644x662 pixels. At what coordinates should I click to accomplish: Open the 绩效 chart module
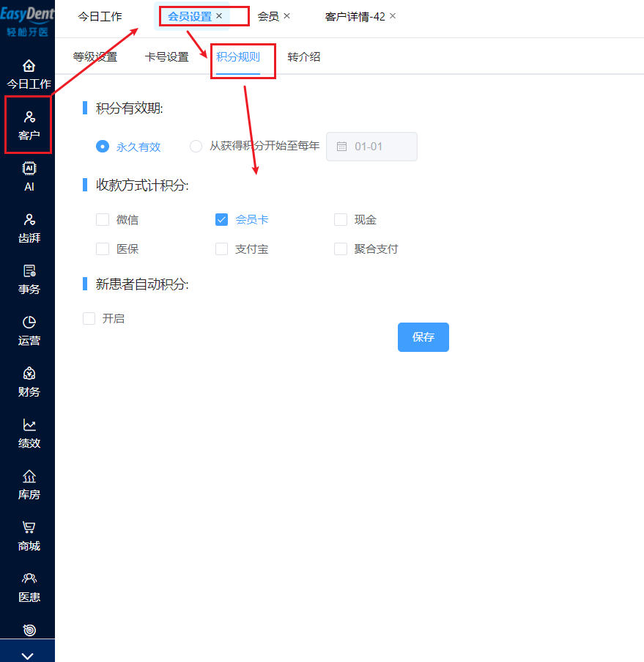tap(29, 433)
